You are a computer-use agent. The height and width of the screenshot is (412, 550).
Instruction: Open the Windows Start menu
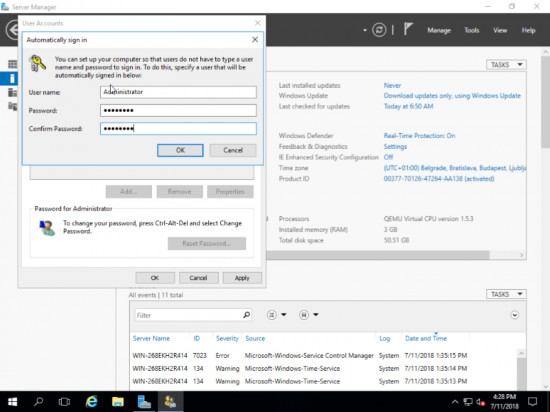13,401
